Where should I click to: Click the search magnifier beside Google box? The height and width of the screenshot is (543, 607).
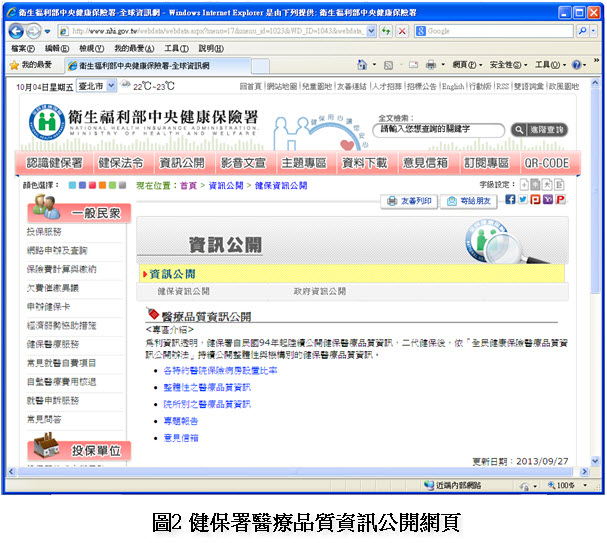[582, 31]
